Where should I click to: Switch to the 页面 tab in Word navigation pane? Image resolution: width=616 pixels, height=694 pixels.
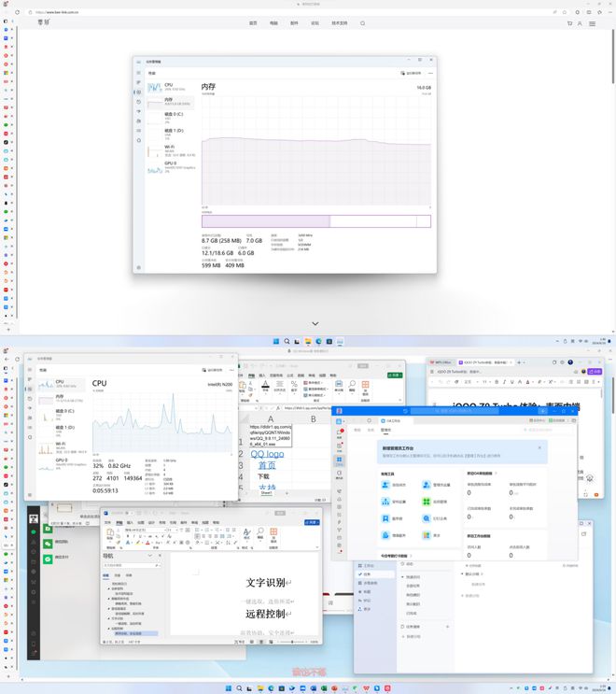coord(118,575)
